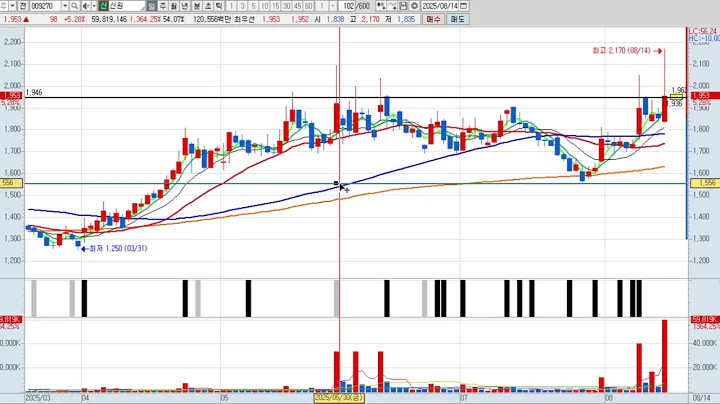Click the speaker sound icon
This screenshot has width=720, height=404.
pyautogui.click(x=86, y=6)
